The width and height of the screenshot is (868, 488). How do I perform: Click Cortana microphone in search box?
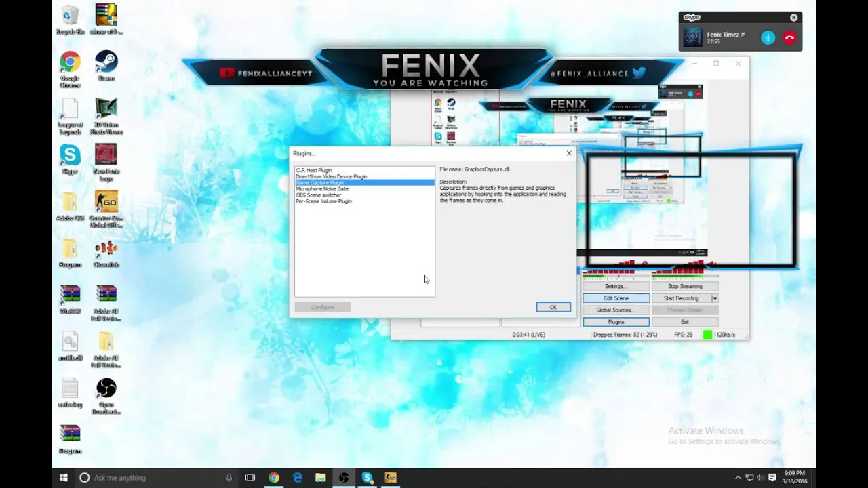coord(229,478)
